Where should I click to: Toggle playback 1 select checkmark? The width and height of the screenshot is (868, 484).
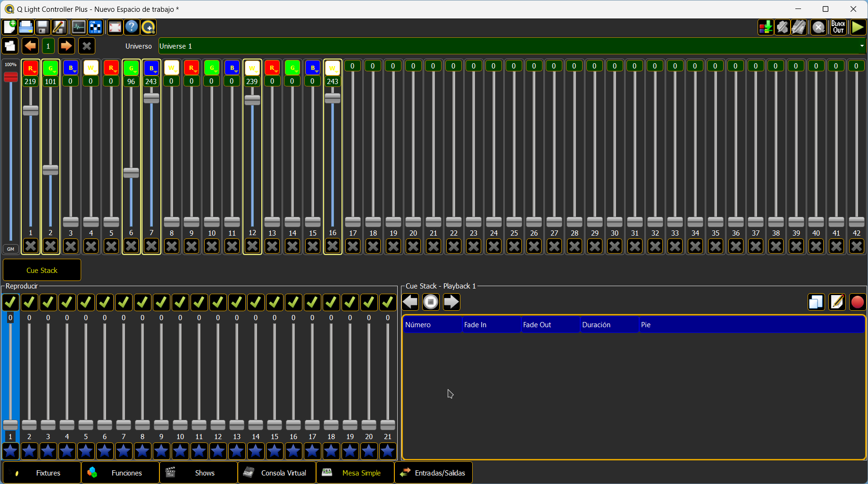click(x=10, y=302)
